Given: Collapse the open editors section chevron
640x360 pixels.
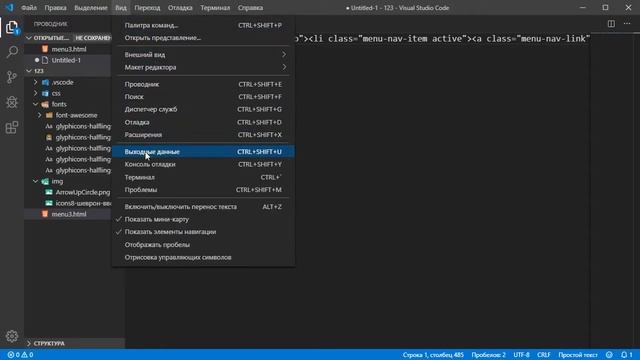Looking at the screenshot, I should pyautogui.click(x=29, y=38).
